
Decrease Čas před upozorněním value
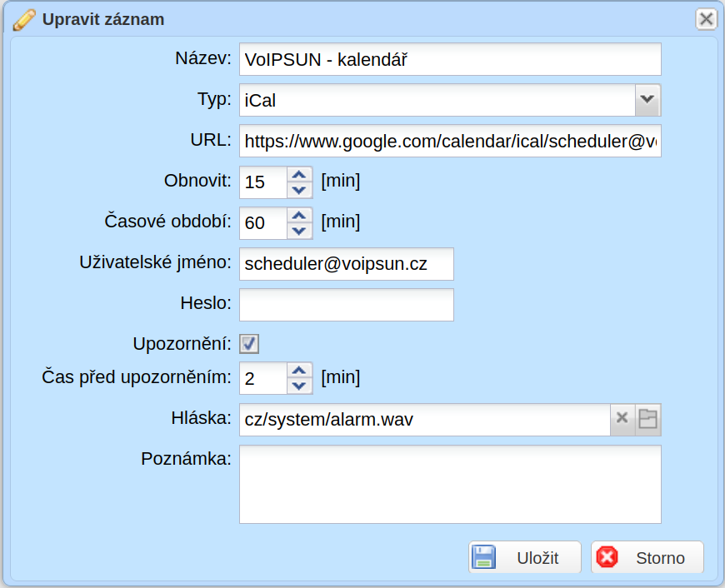click(299, 386)
